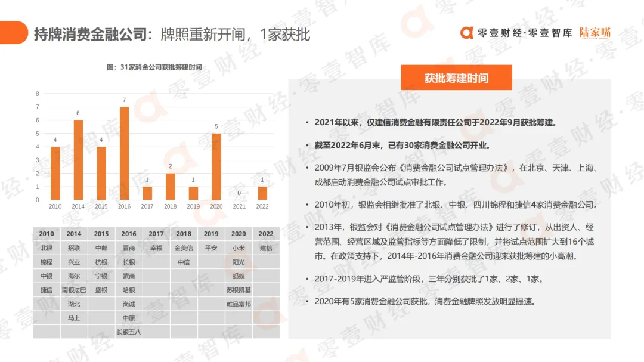
Task: Click the table cell 晋商
Action: [129, 248]
